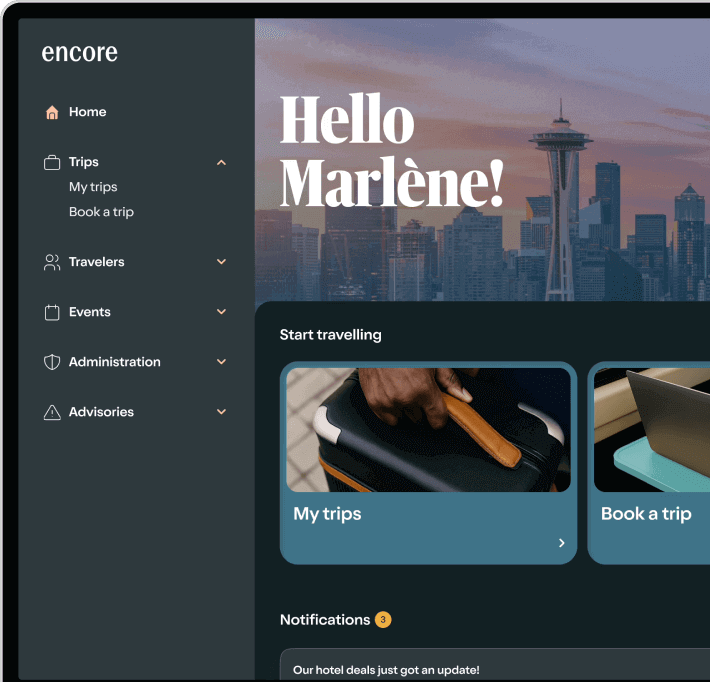
Task: Select Advisories in the sidebar
Action: click(101, 412)
